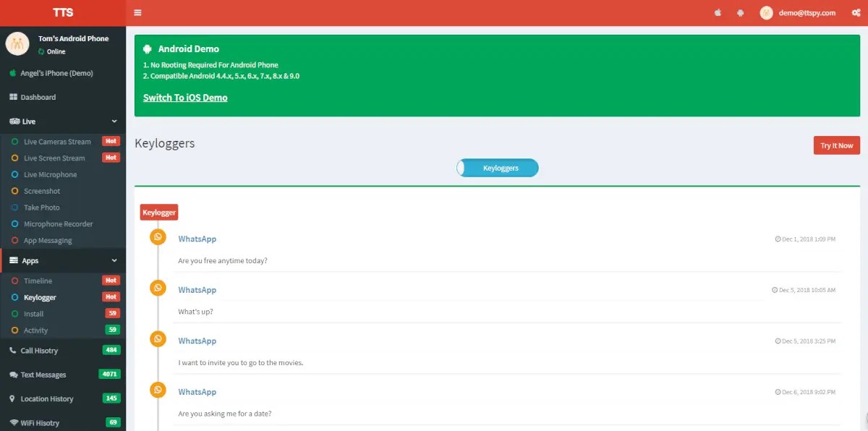Image resolution: width=868 pixels, height=431 pixels.
Task: Click the Dec 1, 2018 1:09 PM timestamp
Action: (x=805, y=239)
